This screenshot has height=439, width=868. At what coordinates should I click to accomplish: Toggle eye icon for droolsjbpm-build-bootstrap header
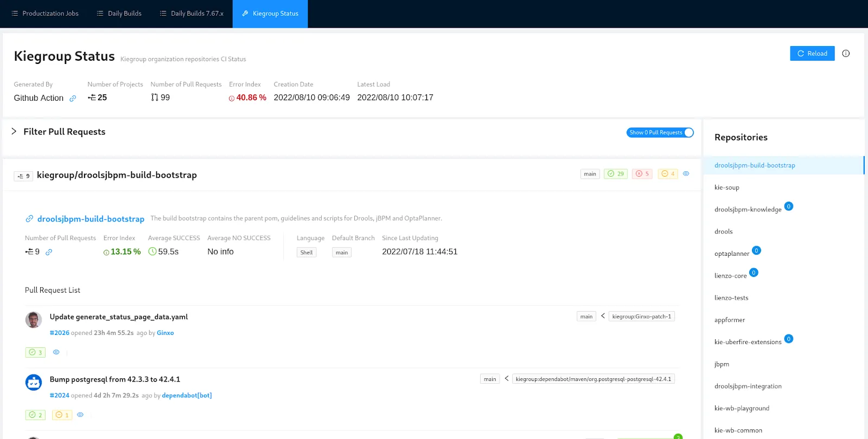(x=686, y=174)
